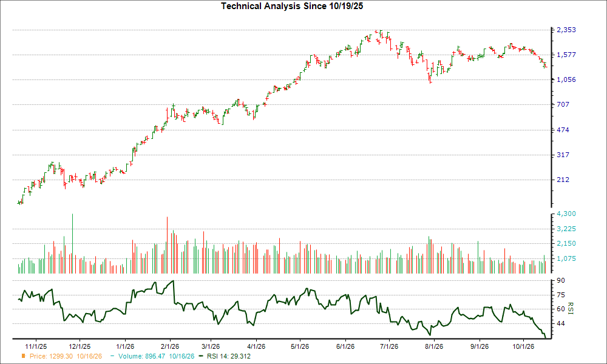Screen dimensions: 607x364
Task: Click the chart title 'Technical Analysis Since 10/19/25'
Action: [x=292, y=6]
